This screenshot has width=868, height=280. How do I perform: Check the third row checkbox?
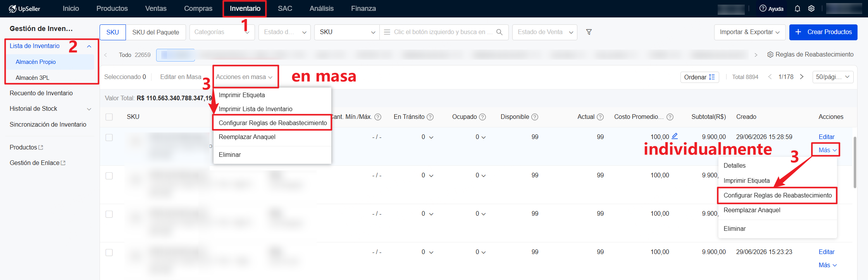click(x=109, y=214)
